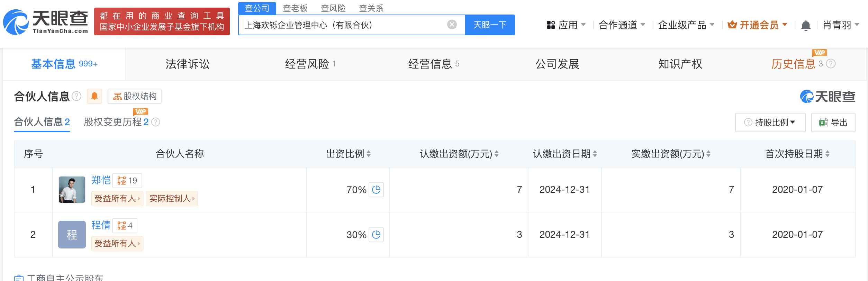Switch to the 法律诉讼 tab
The height and width of the screenshot is (281, 868).
pos(188,64)
